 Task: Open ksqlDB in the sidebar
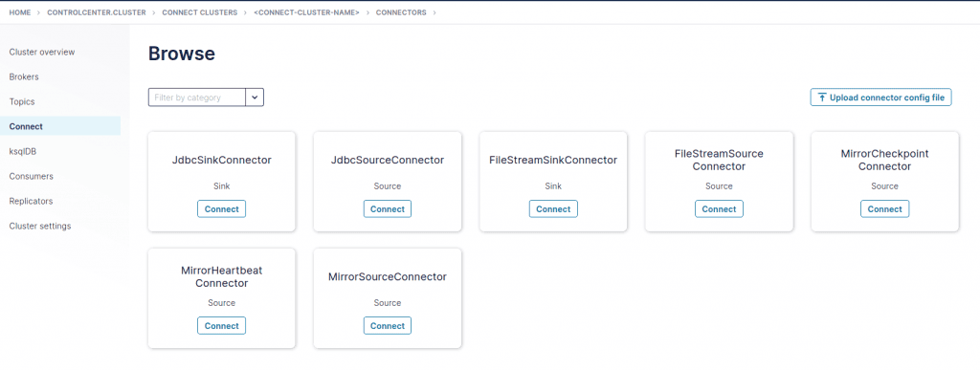[23, 151]
